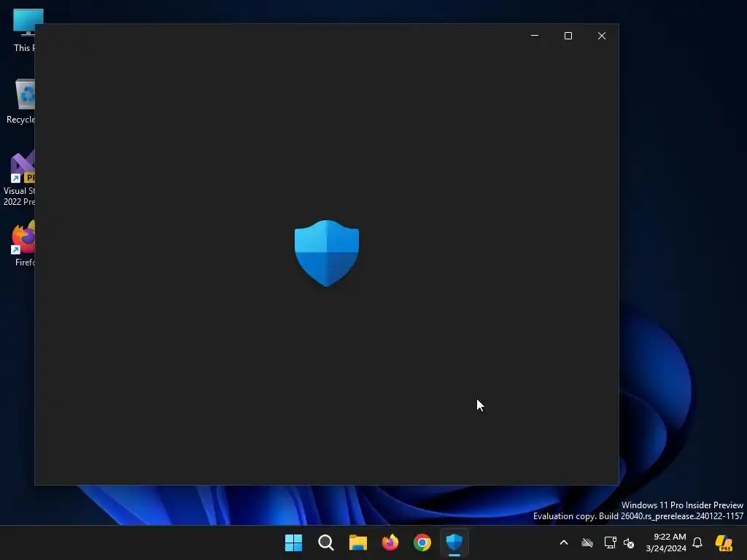Screen dimensions: 747x560
Task: Select the Firefox desktop shortcut
Action: tap(23, 243)
